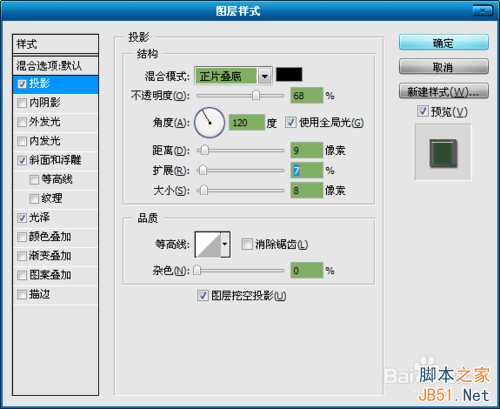Select the 斜面和浮雕 row label
The height and width of the screenshot is (409, 500).
click(x=56, y=160)
